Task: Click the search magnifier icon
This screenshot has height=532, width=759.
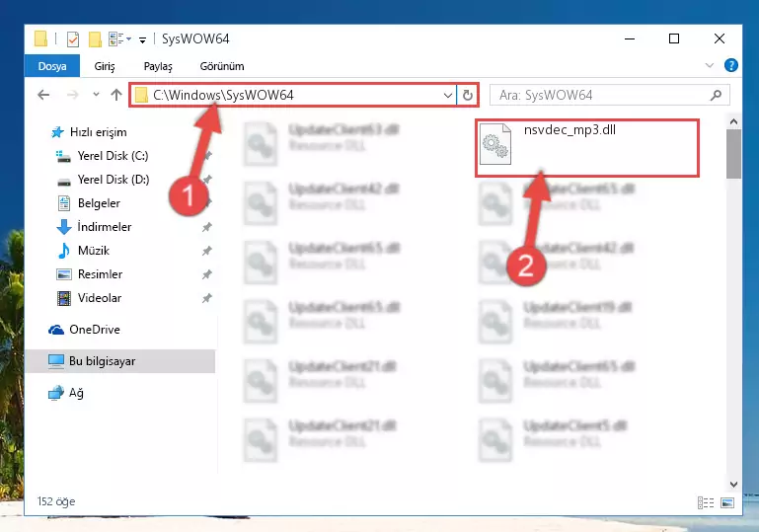Action: click(x=716, y=96)
